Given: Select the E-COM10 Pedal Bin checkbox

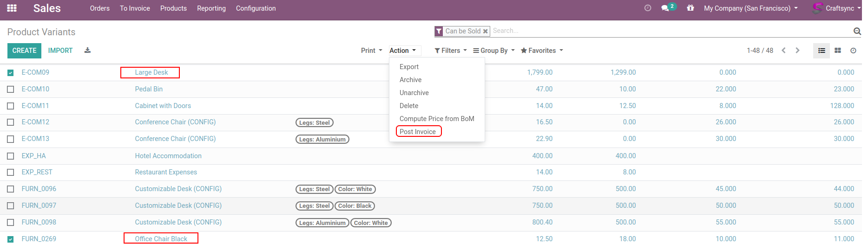Looking at the screenshot, I should coord(11,90).
